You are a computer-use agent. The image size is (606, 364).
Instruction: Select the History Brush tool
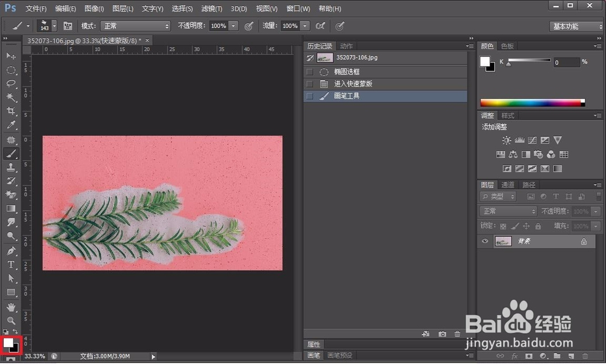(x=11, y=181)
